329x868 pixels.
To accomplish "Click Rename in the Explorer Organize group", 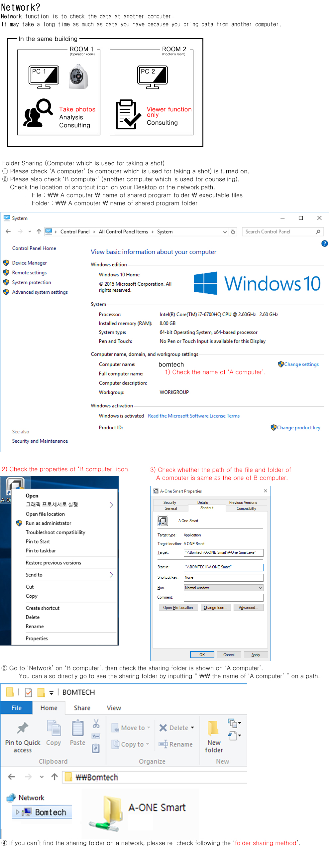I will click(x=176, y=744).
